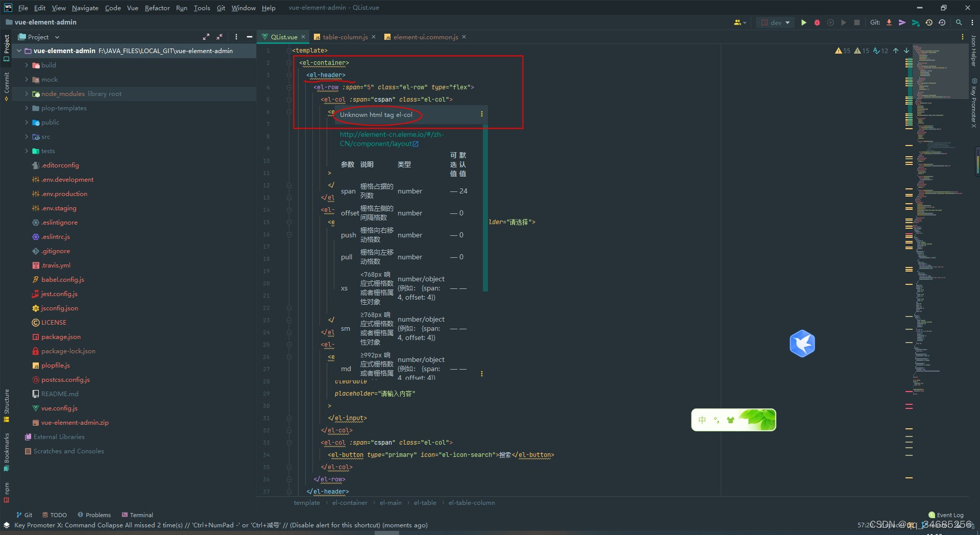Open editor tabs options yellow dots
This screenshot has height=535, width=980.
(x=963, y=37)
